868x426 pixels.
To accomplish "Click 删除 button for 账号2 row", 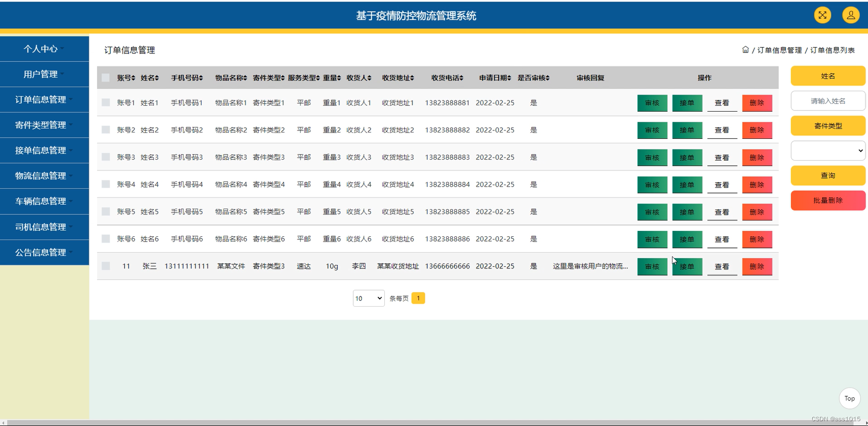I will coord(757,130).
